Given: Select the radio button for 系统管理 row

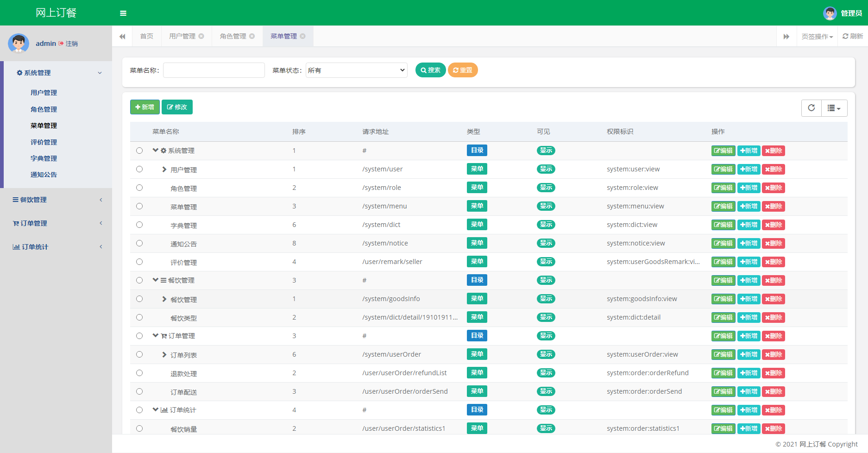Looking at the screenshot, I should coord(139,151).
